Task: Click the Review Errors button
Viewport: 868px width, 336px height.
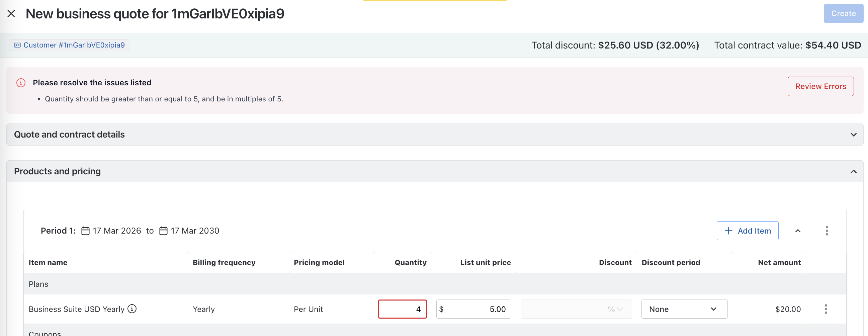Action: click(x=820, y=86)
